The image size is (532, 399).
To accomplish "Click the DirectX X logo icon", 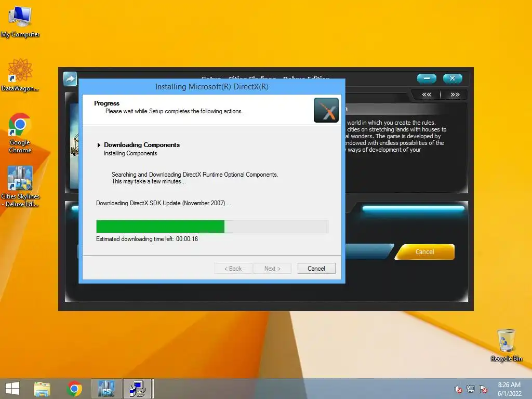I will pyautogui.click(x=326, y=110).
